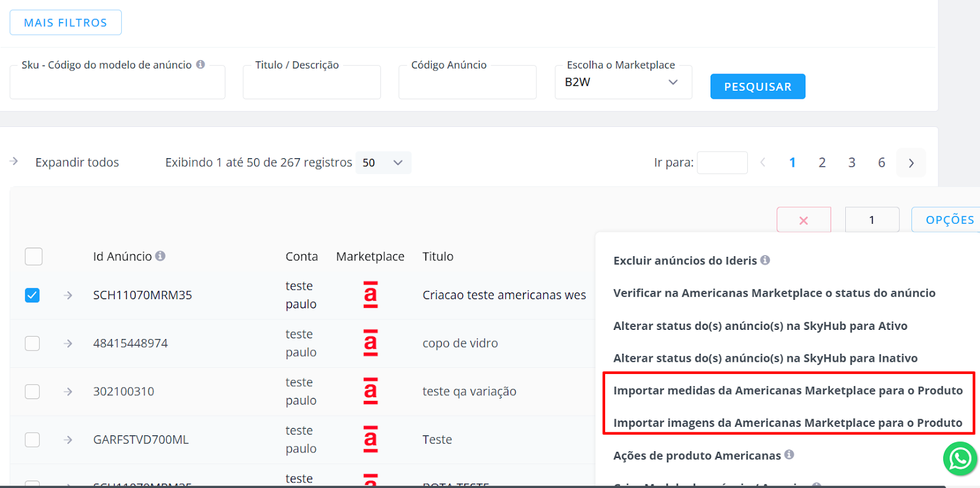Uncheck the SCH11070MRM35 row checkbox
This screenshot has height=488, width=980.
pyautogui.click(x=32, y=295)
